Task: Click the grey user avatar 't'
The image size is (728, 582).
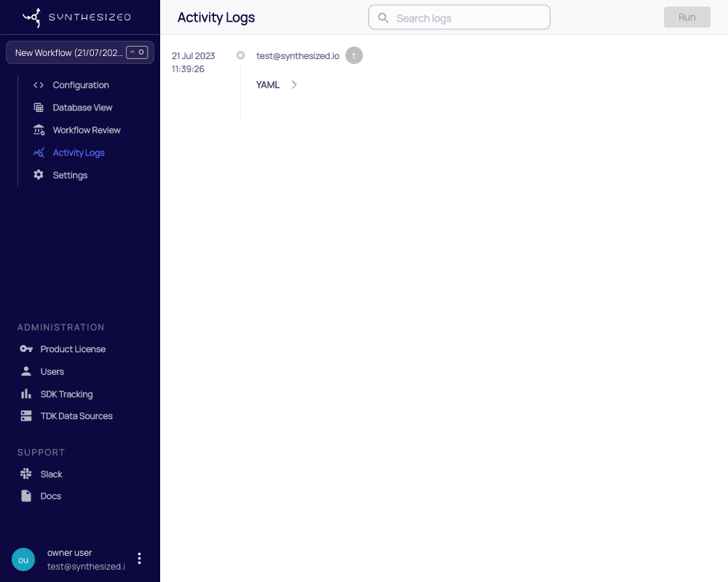Action: (354, 56)
